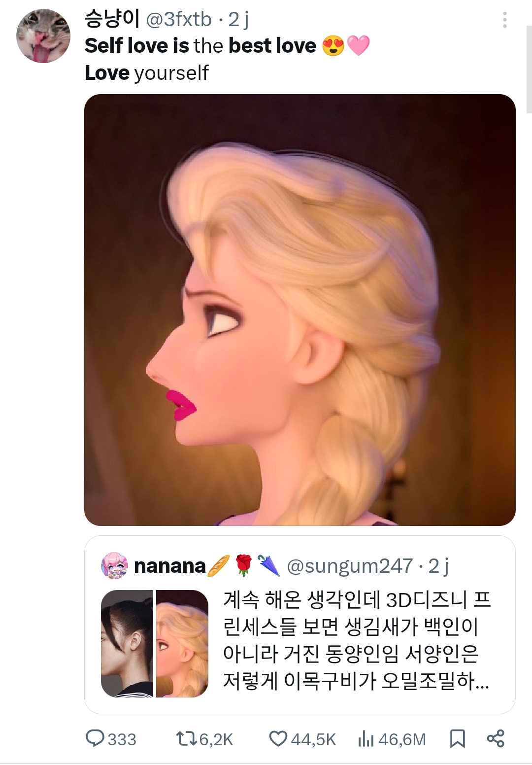The image size is (532, 765).
Task: Open the tweet text 'Self love is the best love'
Action: pyautogui.click(x=200, y=45)
